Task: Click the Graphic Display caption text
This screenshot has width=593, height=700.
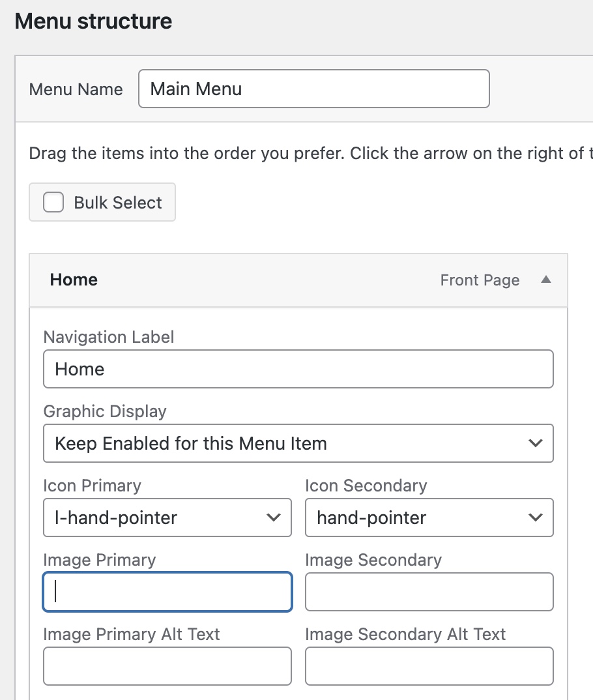Action: tap(105, 411)
